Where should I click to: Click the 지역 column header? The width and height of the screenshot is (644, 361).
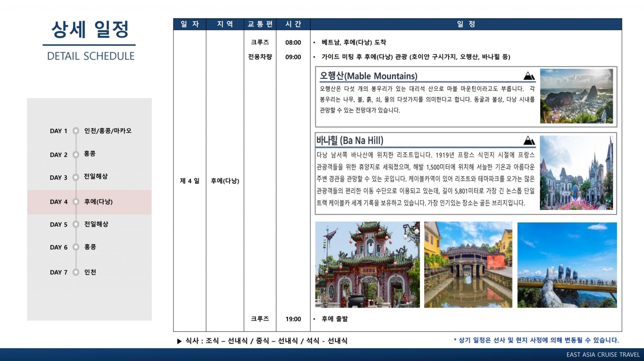click(225, 24)
